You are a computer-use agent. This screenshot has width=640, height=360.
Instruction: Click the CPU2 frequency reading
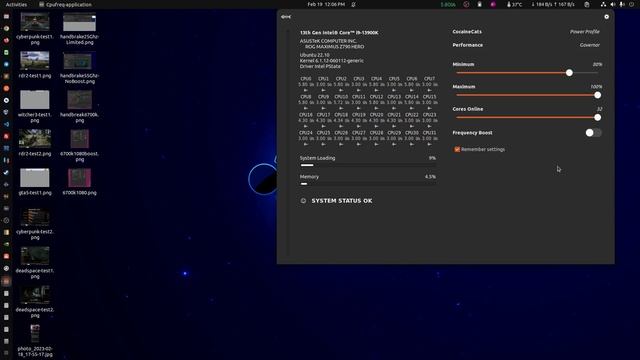[x=341, y=84]
